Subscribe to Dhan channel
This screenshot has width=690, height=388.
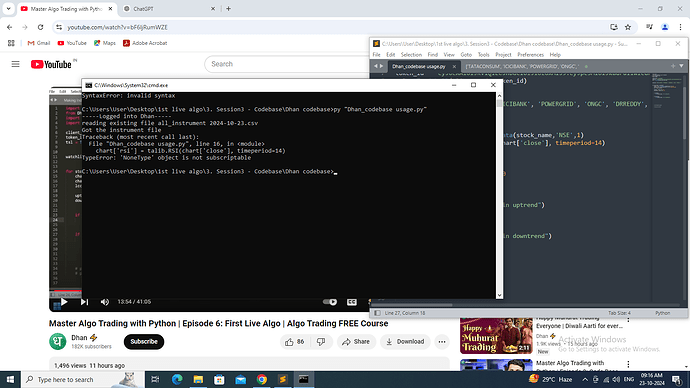144,342
